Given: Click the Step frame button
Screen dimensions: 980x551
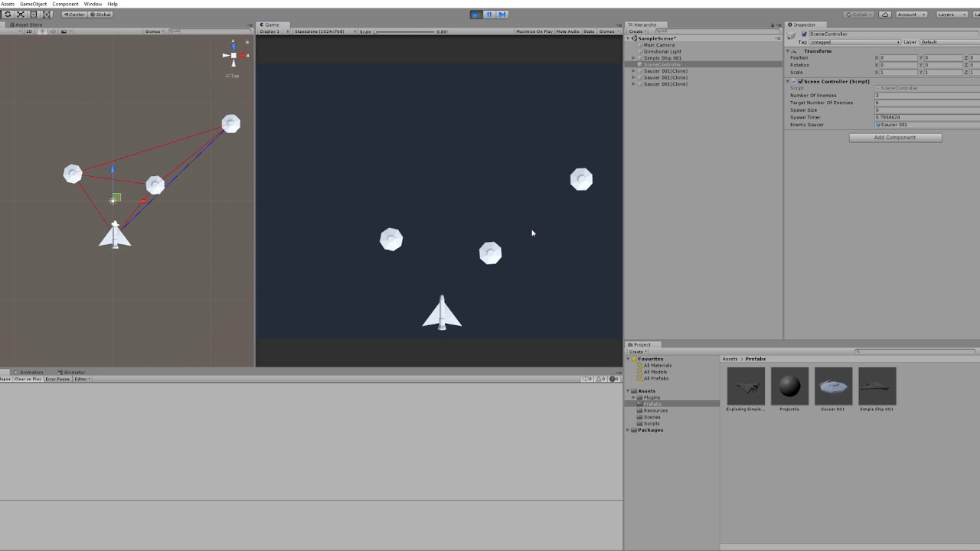Looking at the screenshot, I should 502,14.
